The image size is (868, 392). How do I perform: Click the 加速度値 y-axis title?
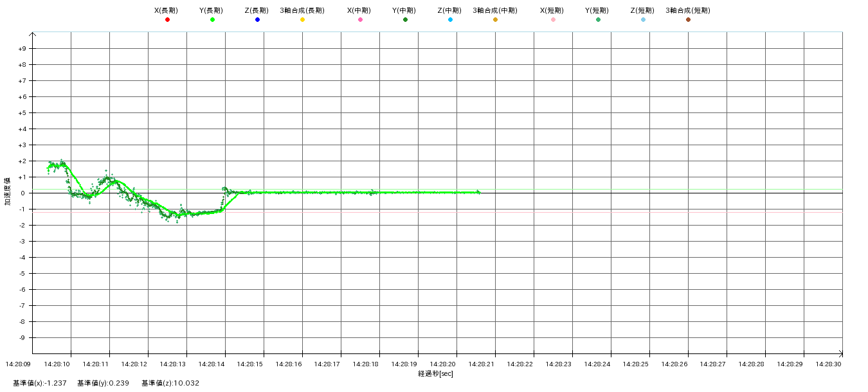click(x=8, y=192)
